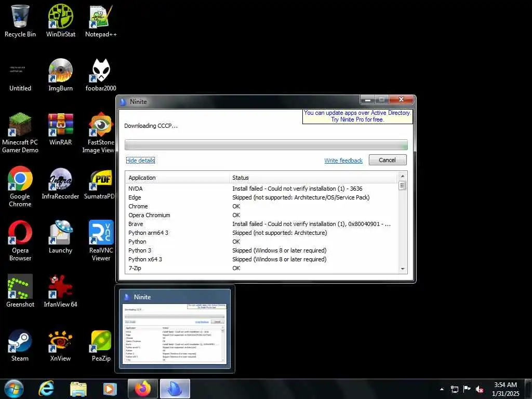The image size is (532, 399).
Task: Click the Ninite taskbar button
Action: pyautogui.click(x=175, y=389)
